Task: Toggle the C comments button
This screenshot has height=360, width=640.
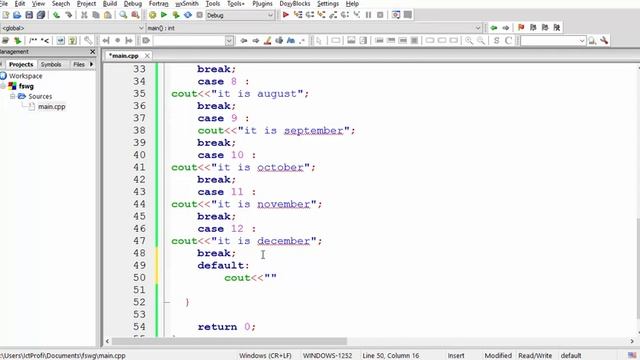Action: [508, 40]
